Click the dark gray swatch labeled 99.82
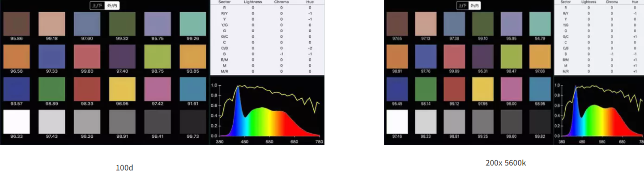This screenshot has width=644, height=179. click(540, 122)
